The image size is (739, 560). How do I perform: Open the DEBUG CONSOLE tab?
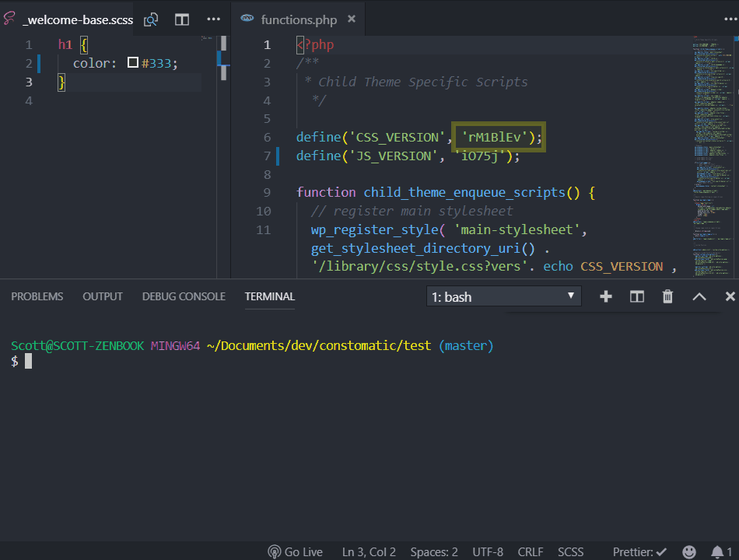coord(184,296)
